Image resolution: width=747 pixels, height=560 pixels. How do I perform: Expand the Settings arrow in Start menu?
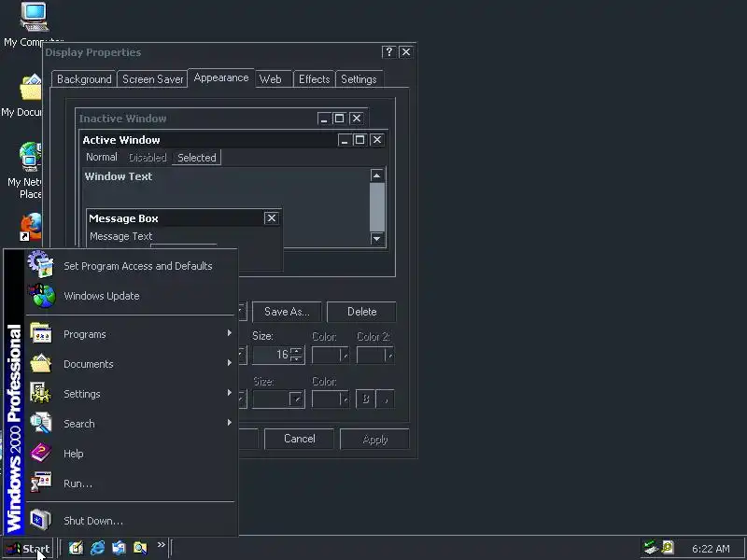click(229, 393)
